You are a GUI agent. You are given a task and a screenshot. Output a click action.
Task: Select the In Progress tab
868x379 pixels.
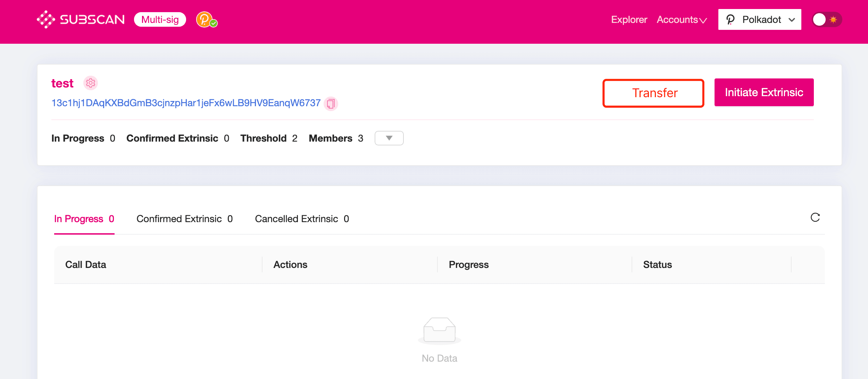pos(84,219)
